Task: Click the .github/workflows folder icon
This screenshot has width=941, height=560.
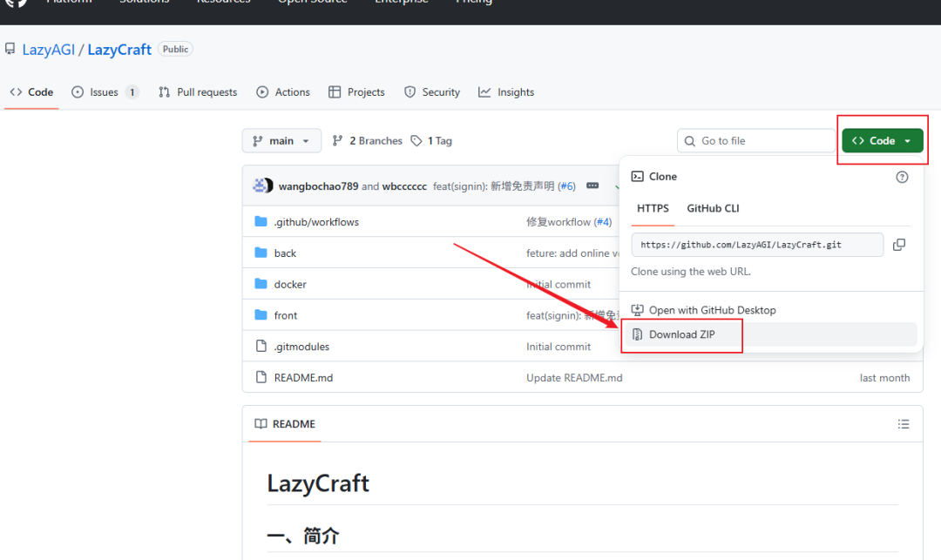Action: (261, 221)
